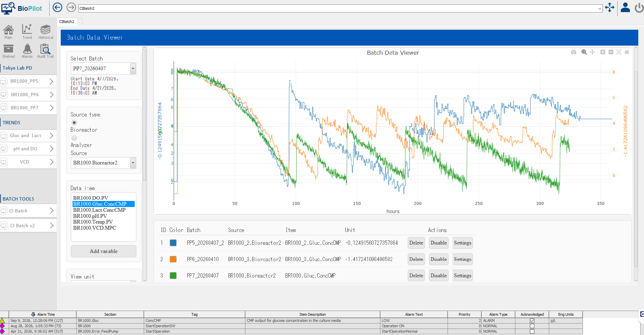This screenshot has height=335, width=644.
Task: Toggle Acknowledged checkbox for StartOperationSW row
Action: tap(532, 326)
